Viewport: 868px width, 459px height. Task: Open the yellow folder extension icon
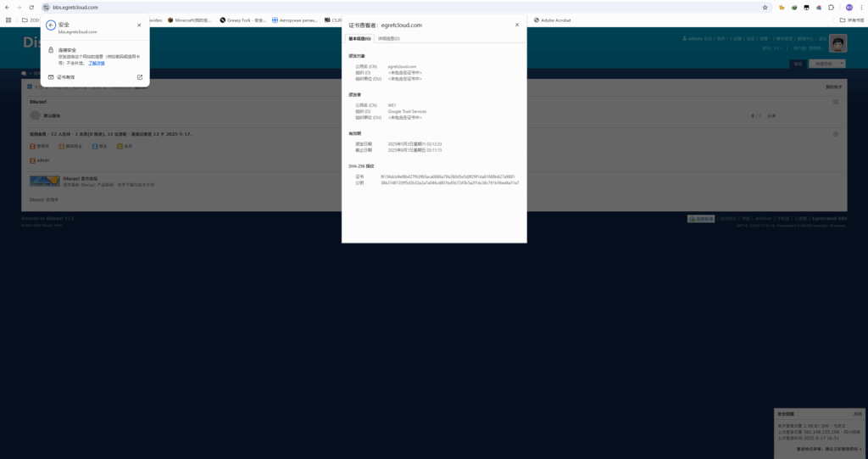(782, 7)
